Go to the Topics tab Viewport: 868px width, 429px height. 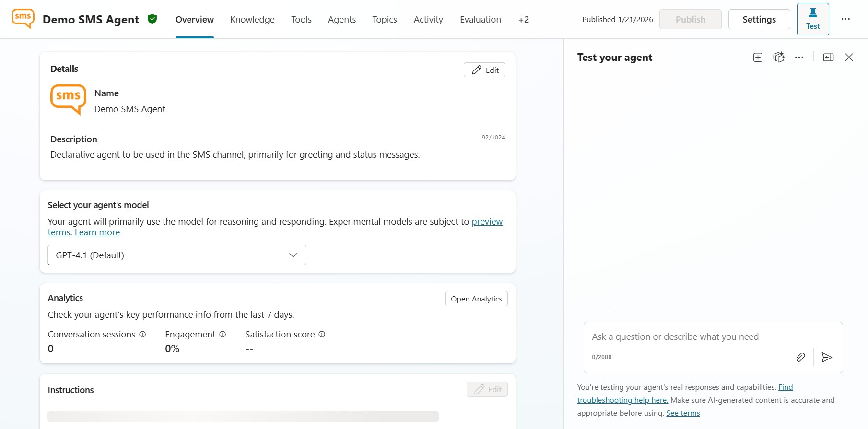pyautogui.click(x=384, y=20)
